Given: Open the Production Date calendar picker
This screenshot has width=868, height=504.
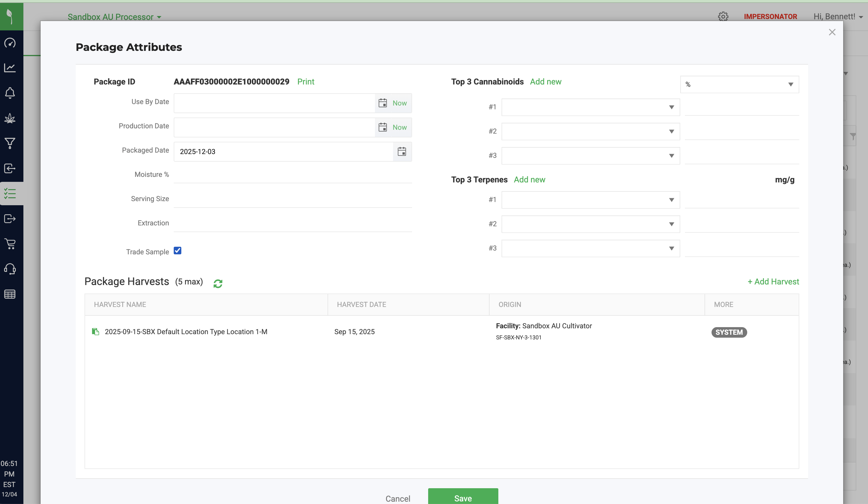Looking at the screenshot, I should [382, 127].
